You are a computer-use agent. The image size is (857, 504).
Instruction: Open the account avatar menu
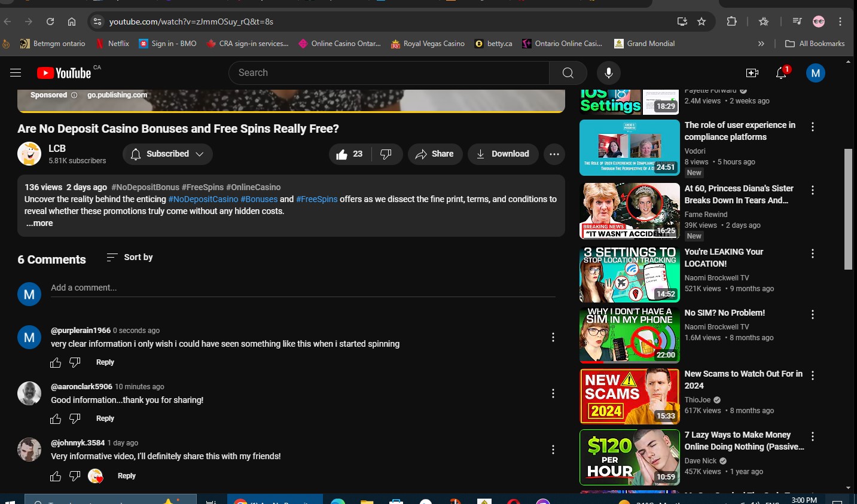coord(816,73)
